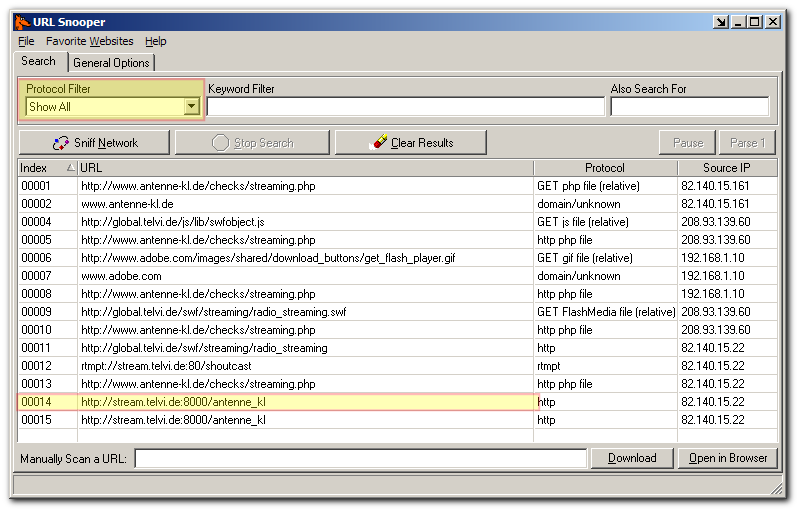Close the URL Snooper window
The image size is (797, 509).
(773, 22)
